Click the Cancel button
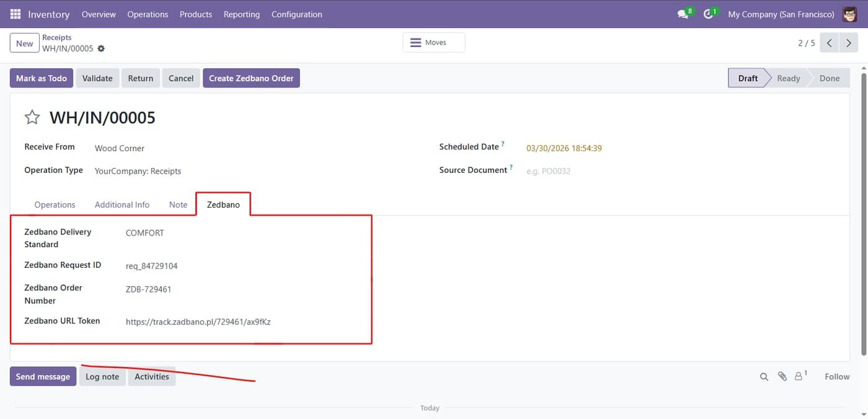This screenshot has height=419, width=868. tap(181, 78)
